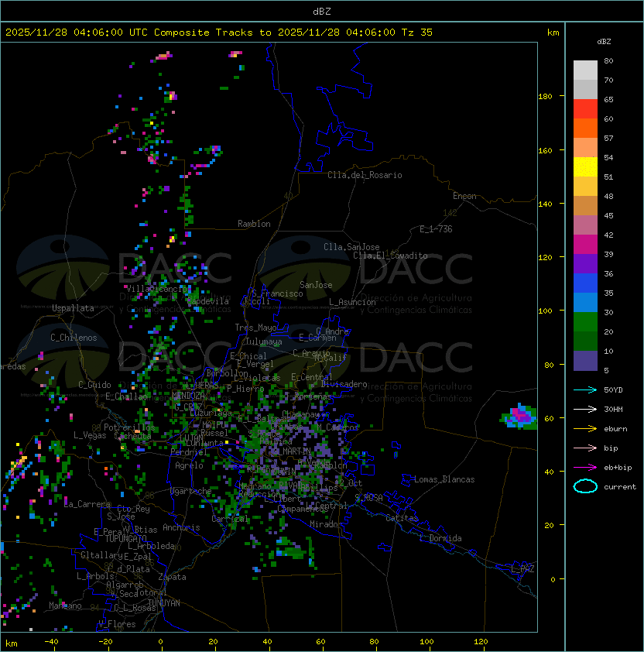Click the 'eb+bip' legend label
This screenshot has width=644, height=652.
pyautogui.click(x=618, y=468)
